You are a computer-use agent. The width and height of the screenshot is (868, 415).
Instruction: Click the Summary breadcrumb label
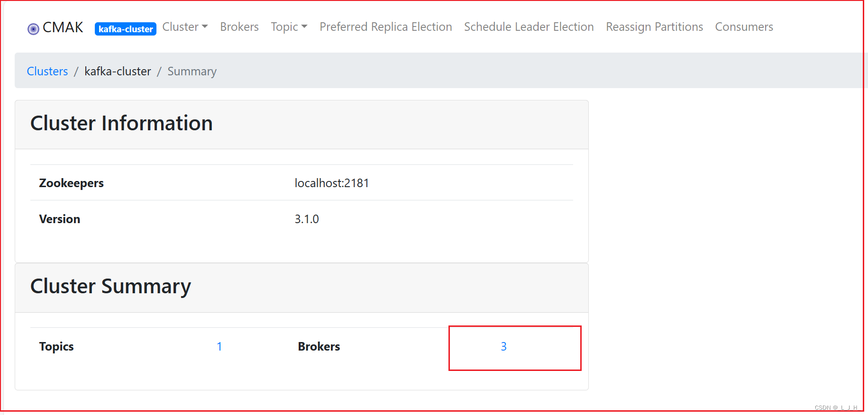tap(192, 71)
